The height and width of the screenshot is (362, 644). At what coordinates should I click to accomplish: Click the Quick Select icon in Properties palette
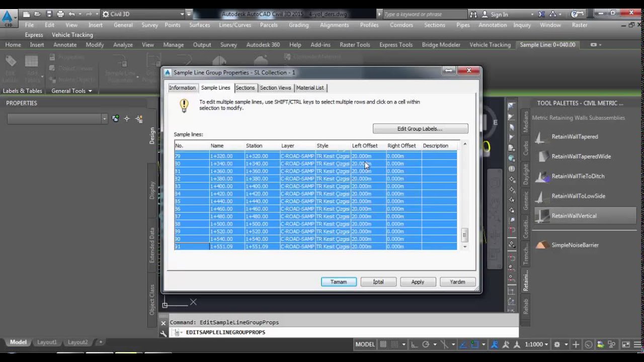click(139, 119)
